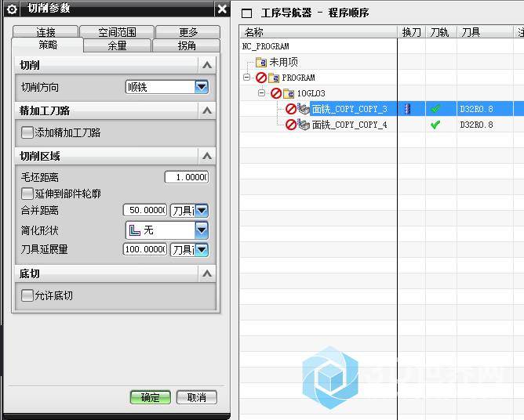
Task: Switch to the 空间范围 tab
Action: pyautogui.click(x=117, y=31)
